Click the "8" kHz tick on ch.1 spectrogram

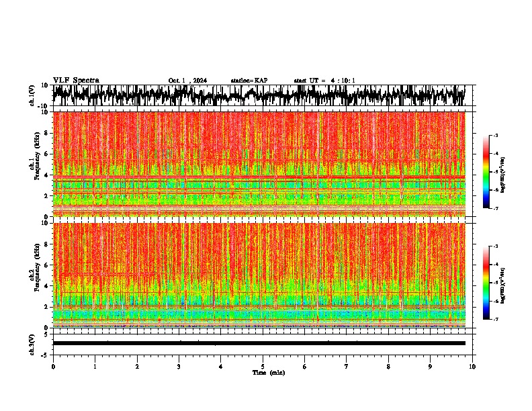coord(46,133)
